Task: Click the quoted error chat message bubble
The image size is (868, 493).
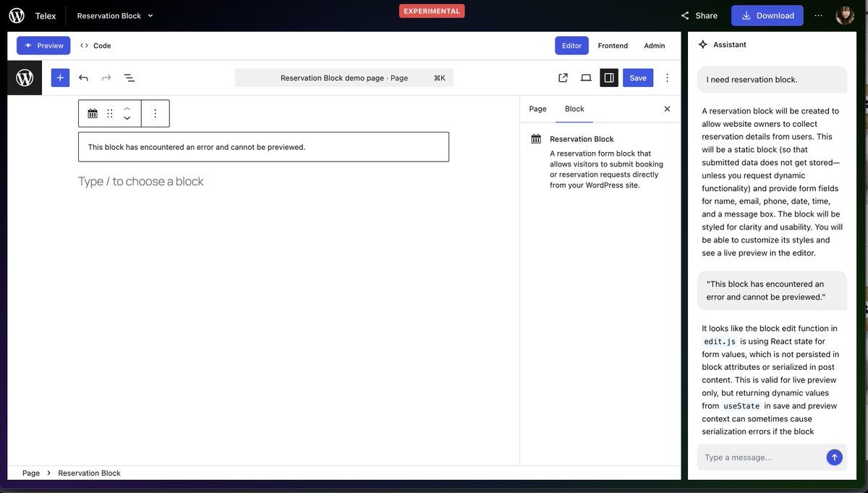Action: (x=772, y=290)
